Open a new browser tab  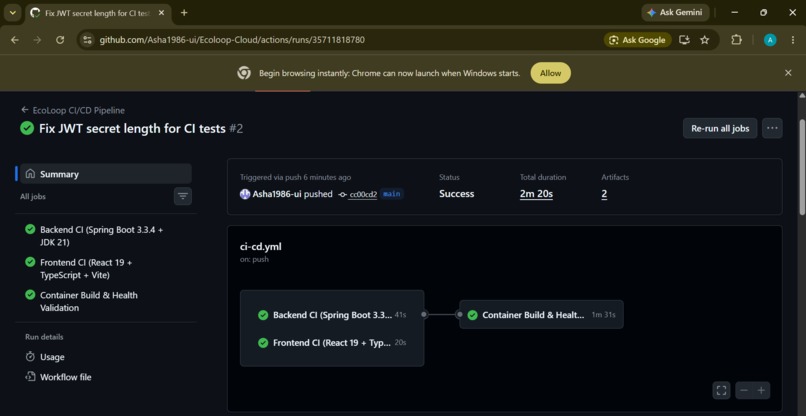[x=184, y=13]
